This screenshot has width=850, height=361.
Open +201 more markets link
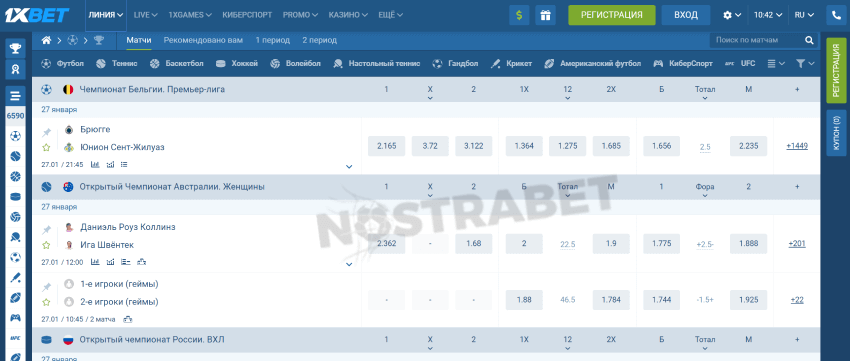coord(797,244)
